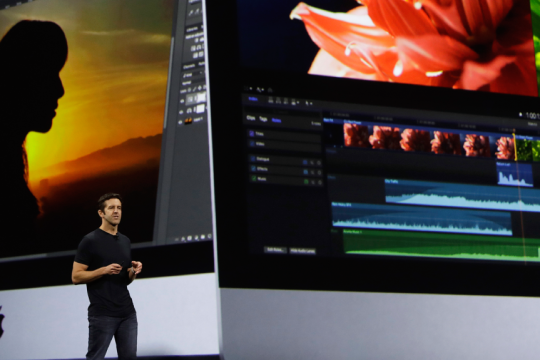The width and height of the screenshot is (540, 360).
Task: Select the City Traffic audio clip
Action: pos(462,195)
